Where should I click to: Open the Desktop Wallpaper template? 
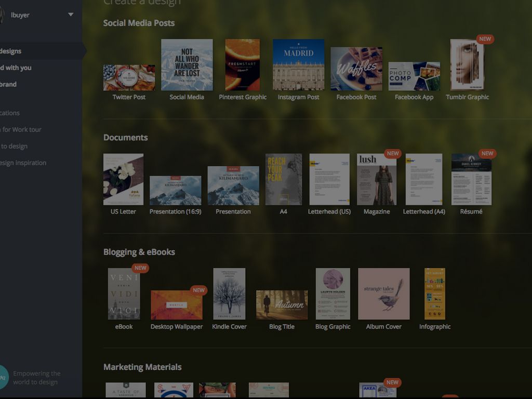click(x=176, y=305)
